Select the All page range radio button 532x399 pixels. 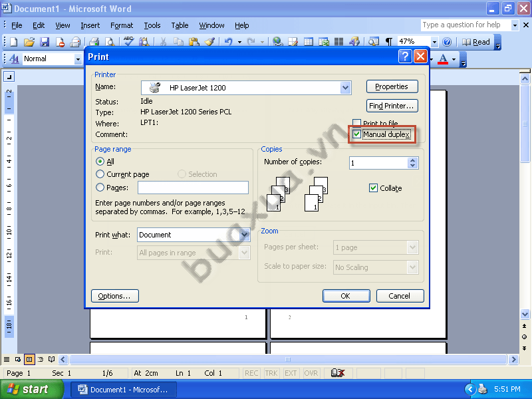[100, 161]
